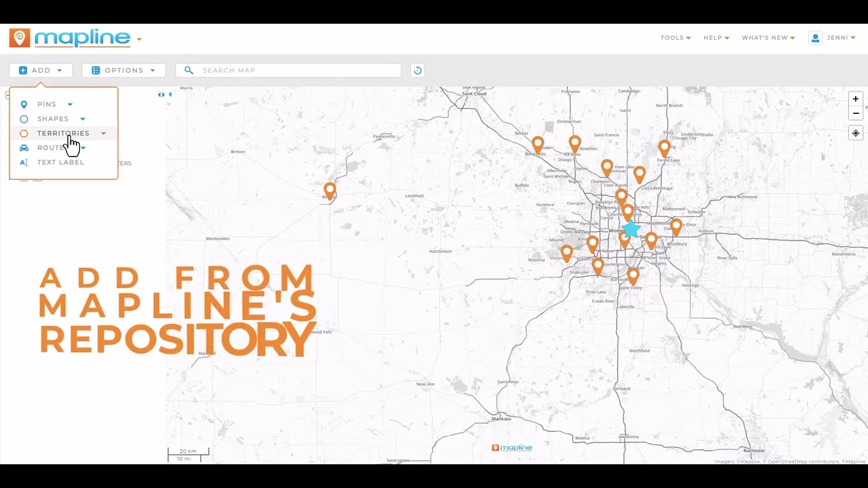868x488 pixels.
Task: Expand the Routes submenu arrow
Action: point(83,148)
